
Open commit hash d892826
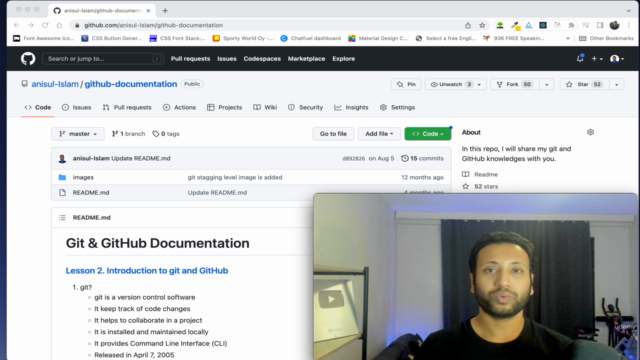coord(353,158)
